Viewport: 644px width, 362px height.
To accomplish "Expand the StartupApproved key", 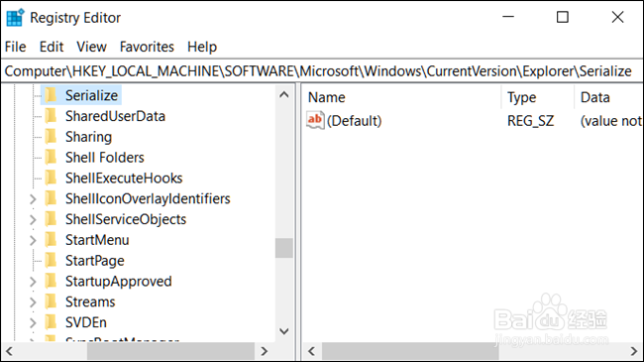I will coord(33,282).
